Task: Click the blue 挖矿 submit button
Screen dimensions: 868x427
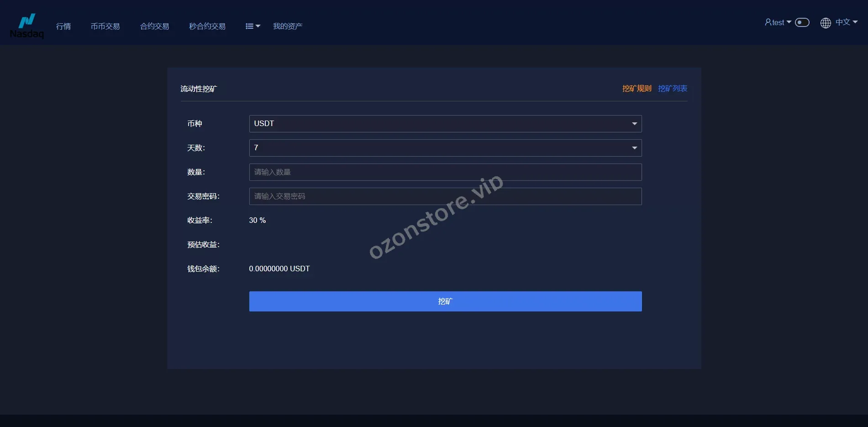Action: coord(445,301)
